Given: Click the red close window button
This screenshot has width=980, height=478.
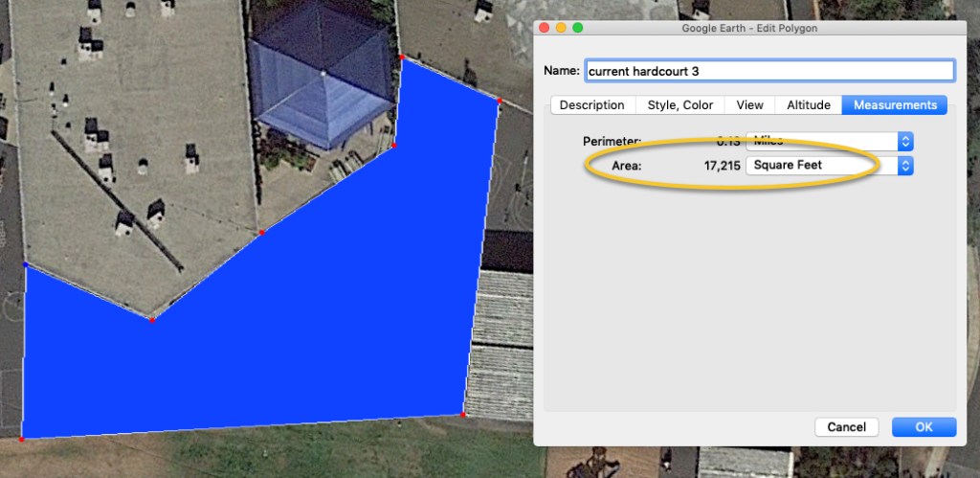Looking at the screenshot, I should click(x=544, y=28).
